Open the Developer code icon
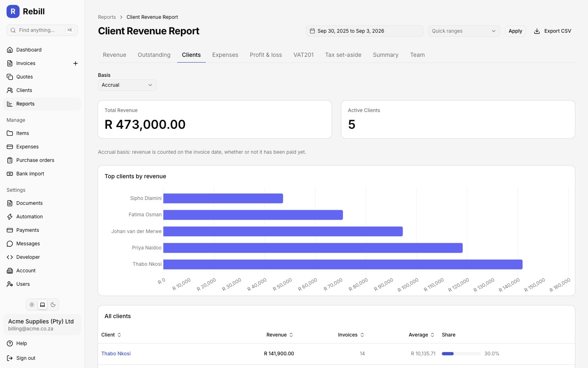 (10, 257)
